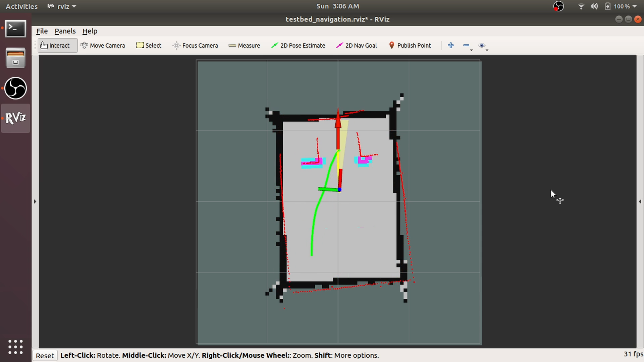This screenshot has height=362, width=644.
Task: Choose the Select tool
Action: 149,45
